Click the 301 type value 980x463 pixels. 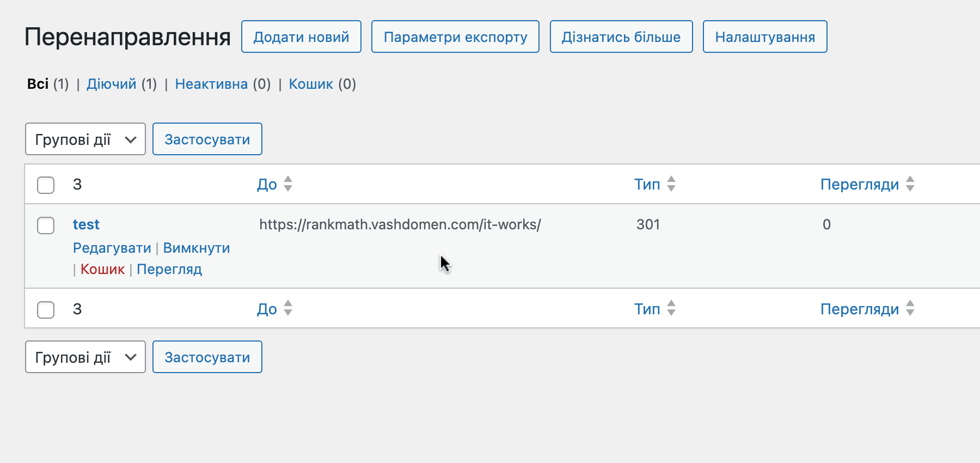(x=648, y=224)
